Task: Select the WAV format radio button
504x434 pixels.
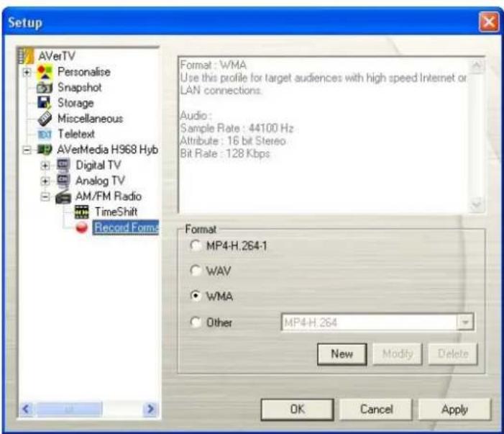Action: (196, 270)
